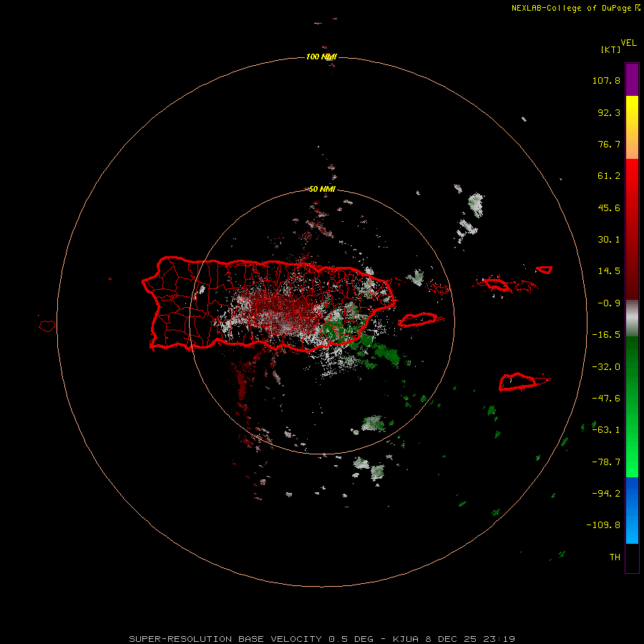Click the -16.5 velocity scale value
The width and height of the screenshot is (644, 644).
click(606, 335)
